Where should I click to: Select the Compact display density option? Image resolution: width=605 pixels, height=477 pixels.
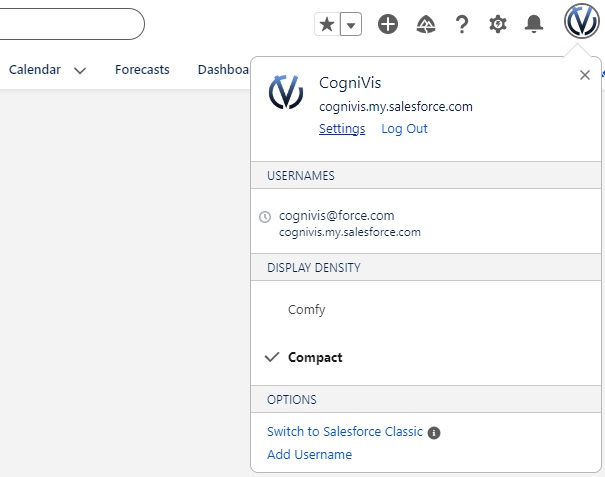pyautogui.click(x=315, y=358)
